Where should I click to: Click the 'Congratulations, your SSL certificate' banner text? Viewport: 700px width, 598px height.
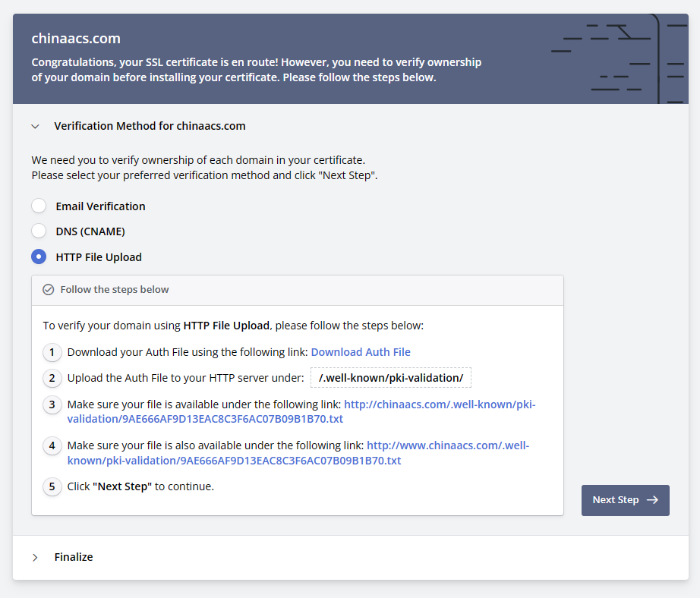point(257,70)
